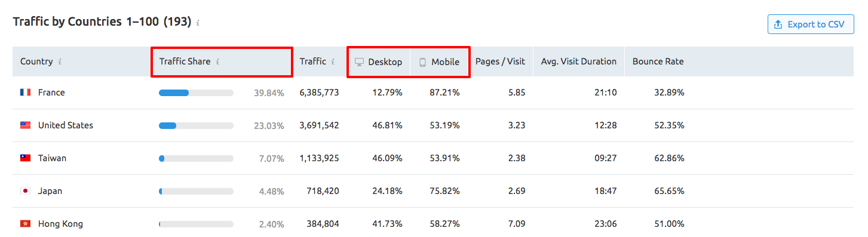
Task: Click the Traffic Share info icon
Action: pos(217,61)
